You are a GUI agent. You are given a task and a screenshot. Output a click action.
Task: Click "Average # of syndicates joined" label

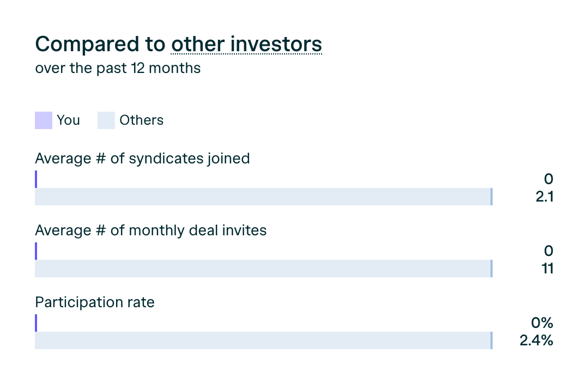tap(142, 159)
